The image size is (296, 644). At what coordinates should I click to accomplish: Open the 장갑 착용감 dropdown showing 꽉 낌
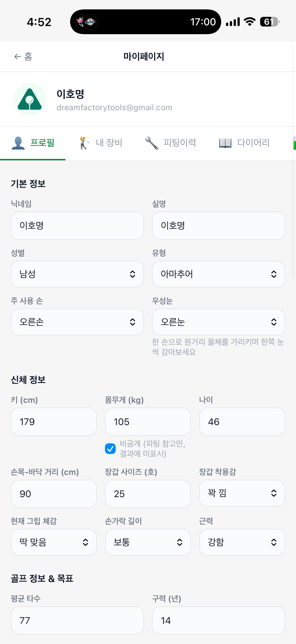pyautogui.click(x=242, y=493)
